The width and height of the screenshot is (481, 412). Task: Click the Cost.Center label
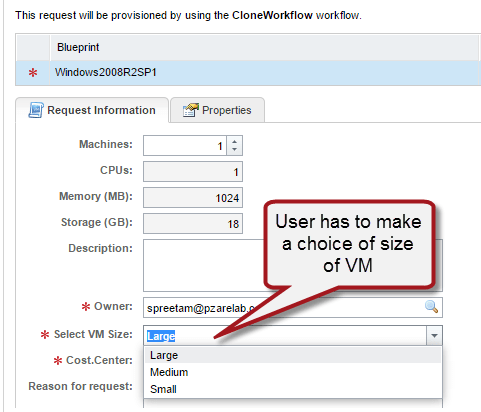click(99, 360)
